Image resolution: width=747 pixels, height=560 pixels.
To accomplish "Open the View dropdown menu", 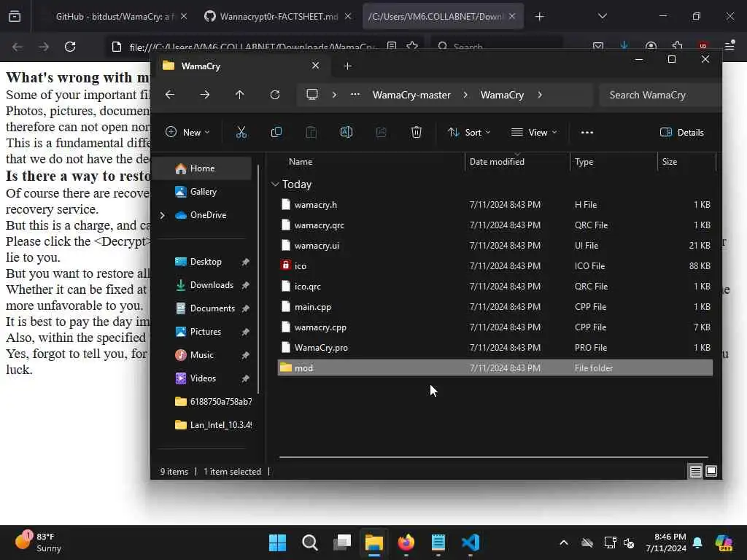I will pyautogui.click(x=533, y=133).
